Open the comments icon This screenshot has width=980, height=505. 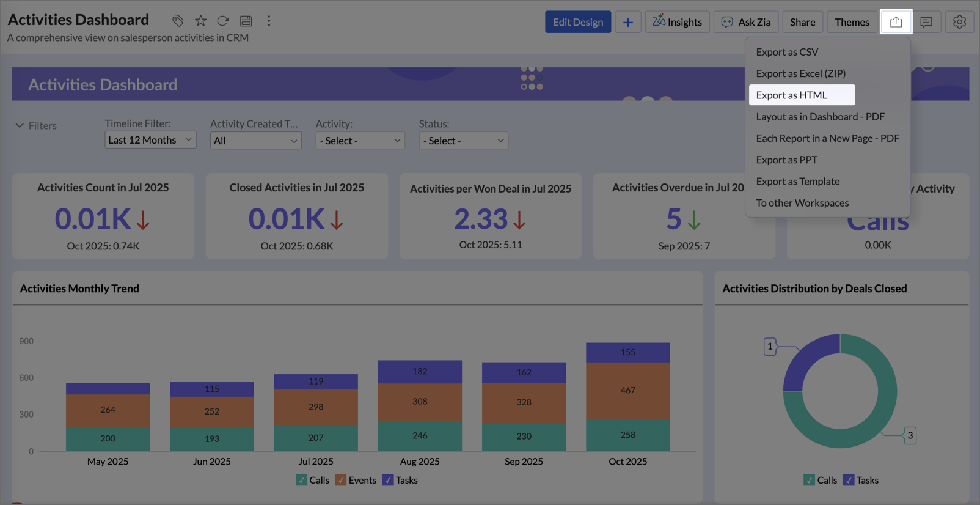(926, 22)
